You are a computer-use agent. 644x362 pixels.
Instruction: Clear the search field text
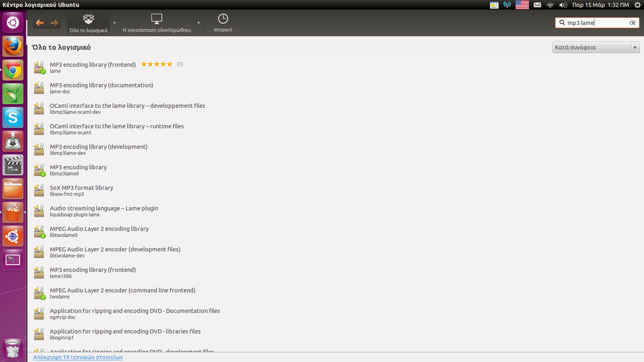pos(632,23)
